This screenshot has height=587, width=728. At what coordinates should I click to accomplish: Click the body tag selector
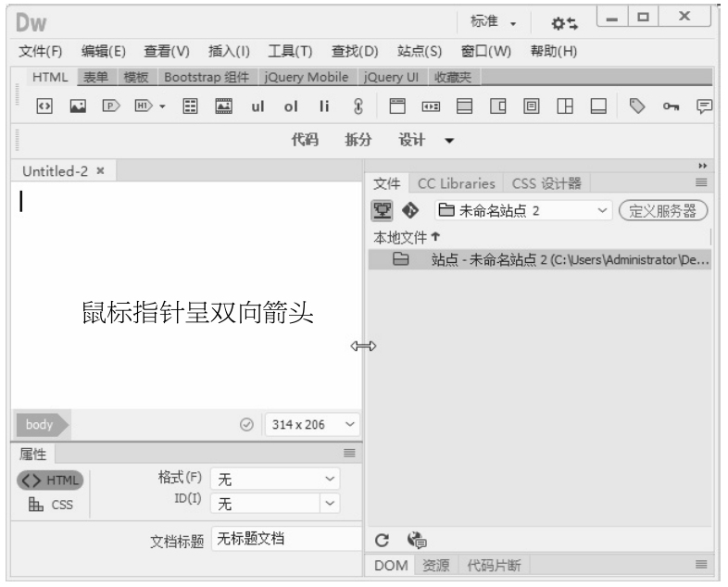pos(38,424)
